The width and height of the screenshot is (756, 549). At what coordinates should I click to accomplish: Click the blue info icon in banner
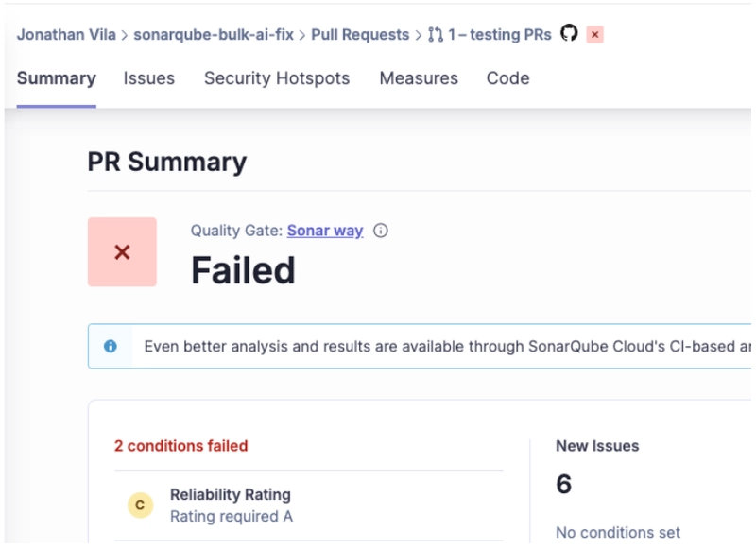click(x=110, y=346)
